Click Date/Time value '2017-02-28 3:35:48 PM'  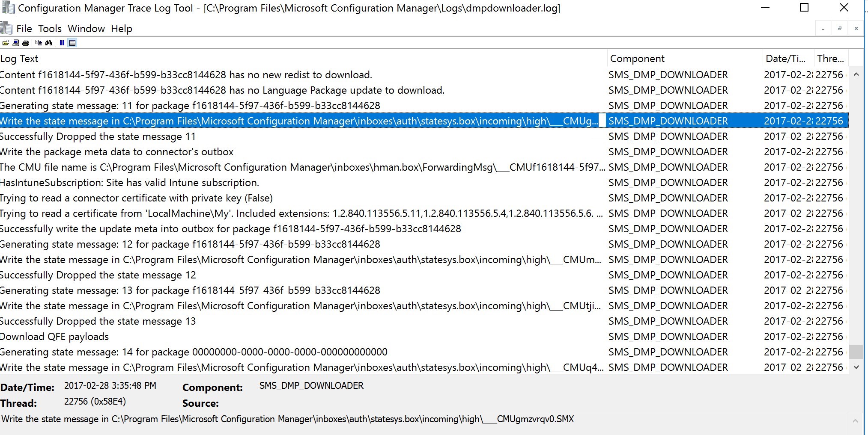(x=110, y=386)
